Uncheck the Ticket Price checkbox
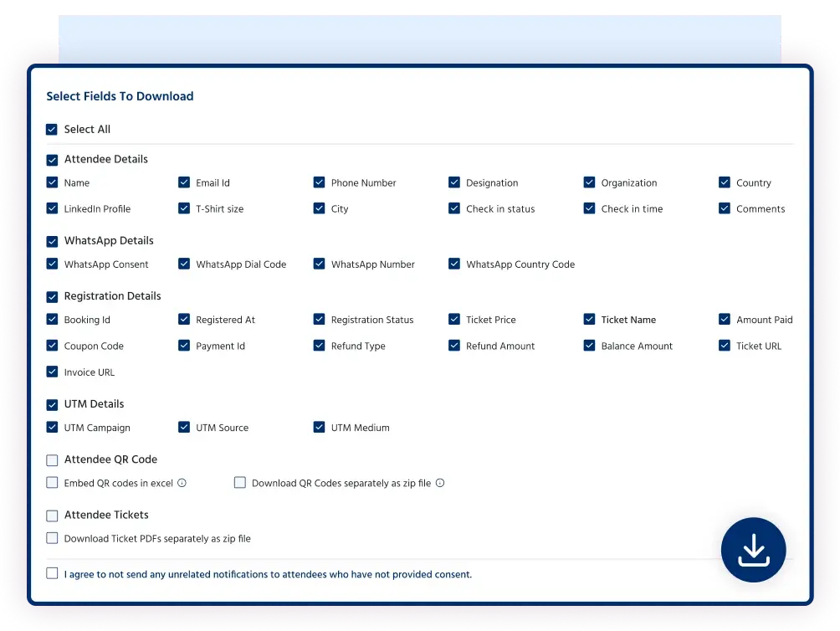 point(454,319)
